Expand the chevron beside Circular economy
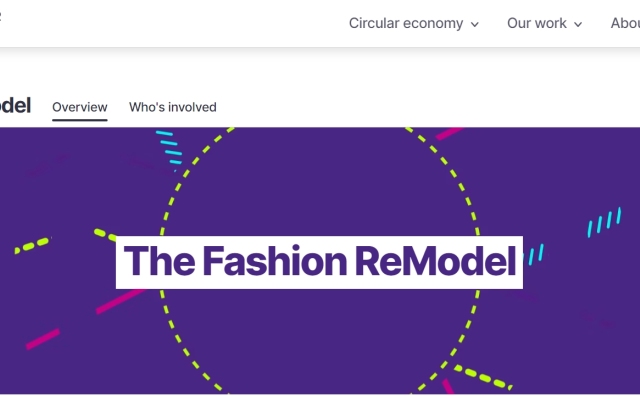 (x=474, y=24)
